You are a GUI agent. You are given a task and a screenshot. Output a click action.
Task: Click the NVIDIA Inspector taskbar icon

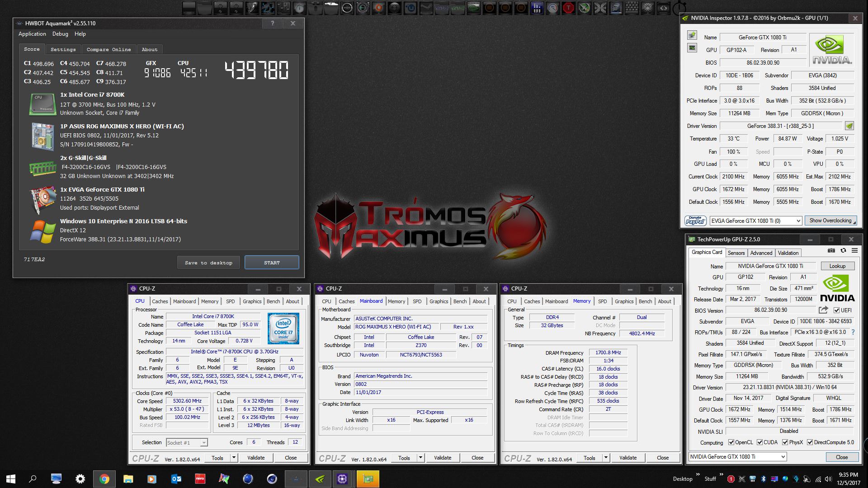(x=320, y=479)
